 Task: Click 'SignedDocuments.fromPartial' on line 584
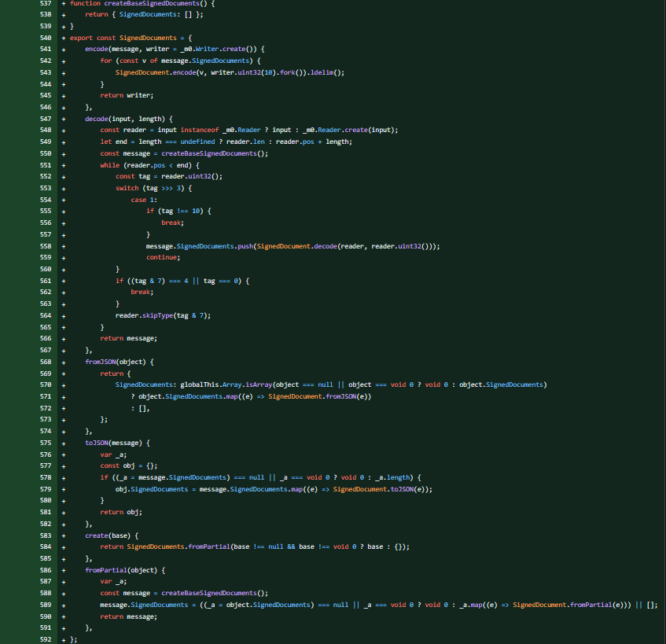pyautogui.click(x=178, y=547)
